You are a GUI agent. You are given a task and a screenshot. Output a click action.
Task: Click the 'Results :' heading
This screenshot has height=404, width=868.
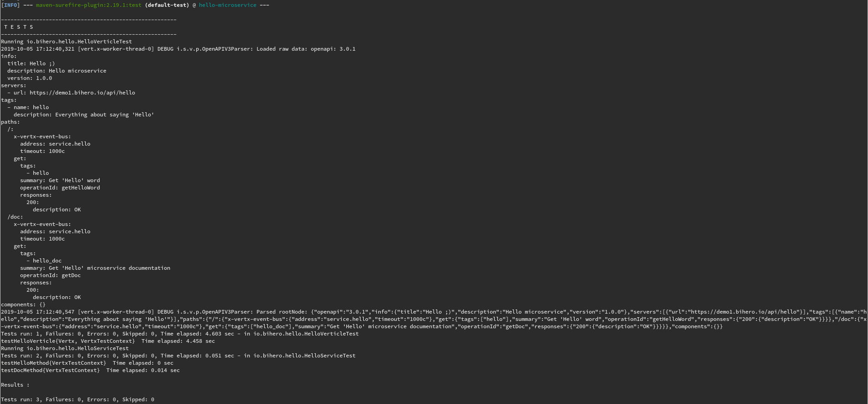pyautogui.click(x=15, y=385)
